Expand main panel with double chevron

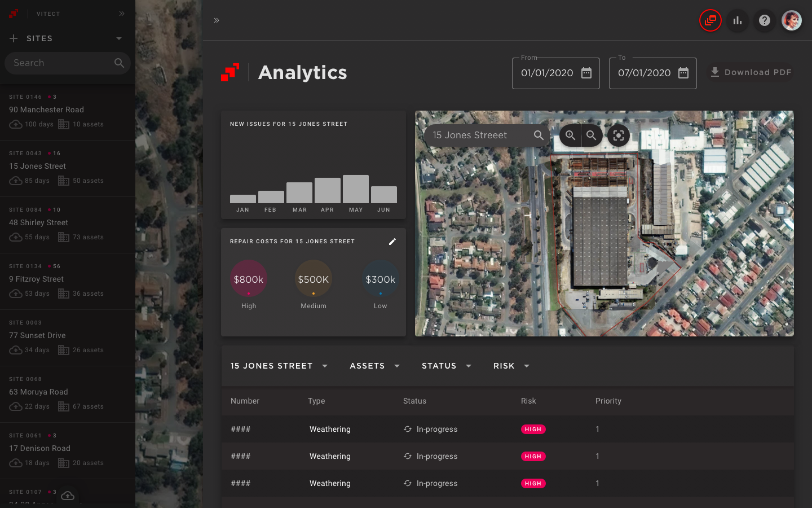click(217, 20)
